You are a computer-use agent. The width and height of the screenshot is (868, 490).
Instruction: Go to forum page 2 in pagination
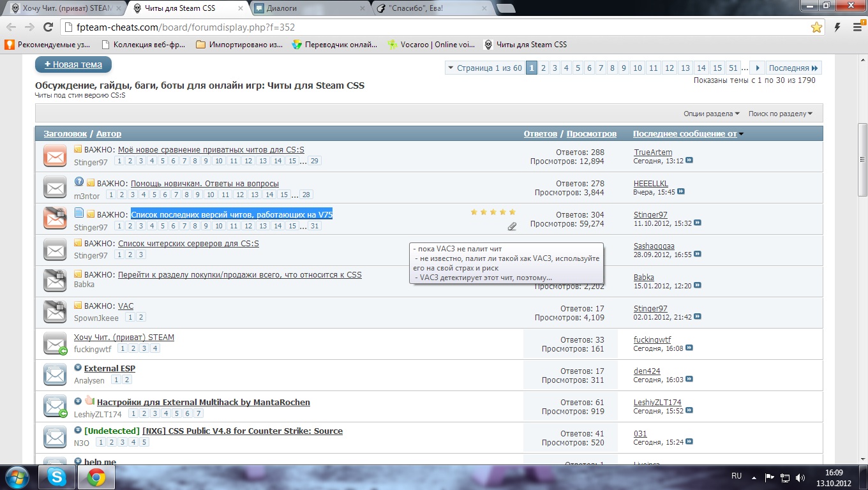click(x=543, y=68)
